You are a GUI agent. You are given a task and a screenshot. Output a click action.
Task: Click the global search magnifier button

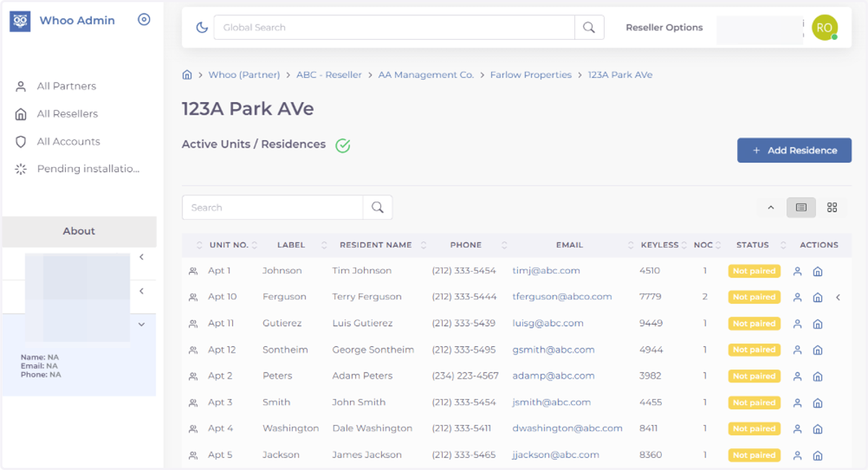(589, 27)
